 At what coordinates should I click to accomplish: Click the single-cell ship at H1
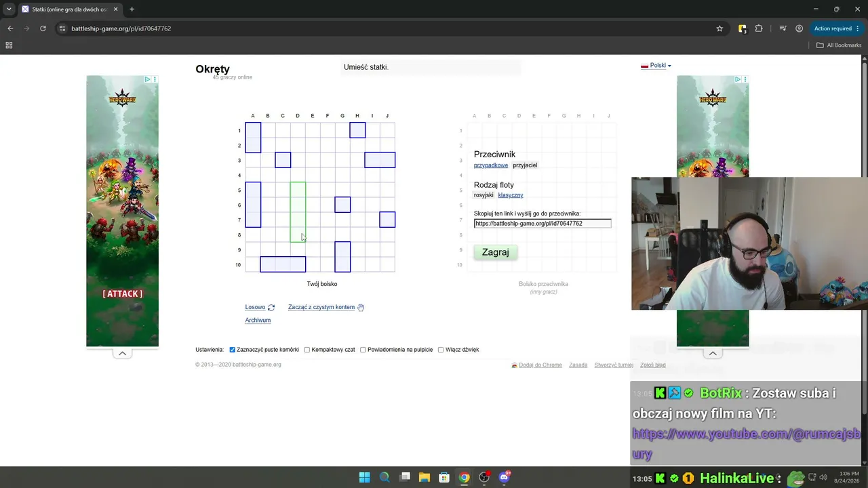pos(357,130)
